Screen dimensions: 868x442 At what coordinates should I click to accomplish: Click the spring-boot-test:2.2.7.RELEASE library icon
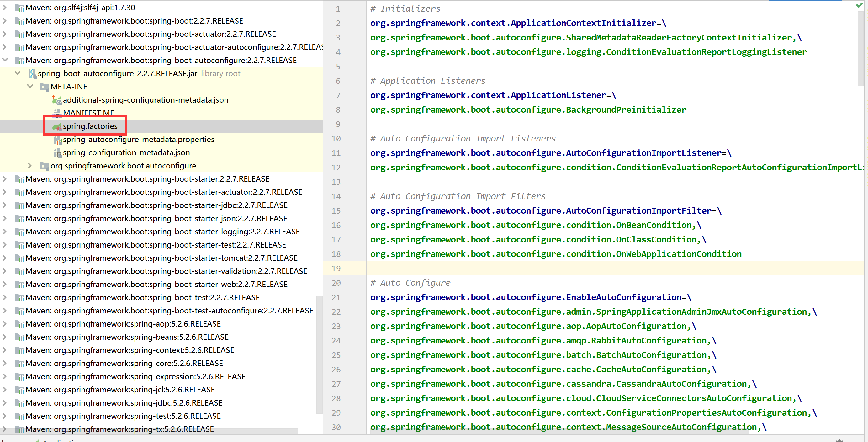click(19, 298)
